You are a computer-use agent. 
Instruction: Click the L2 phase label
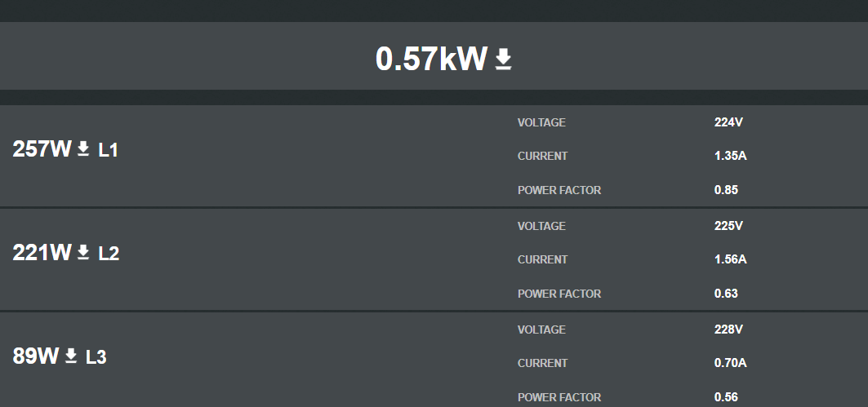(x=109, y=254)
